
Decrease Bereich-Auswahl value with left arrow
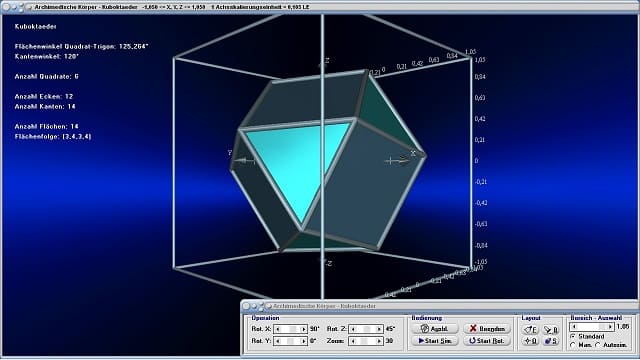[x=575, y=327]
